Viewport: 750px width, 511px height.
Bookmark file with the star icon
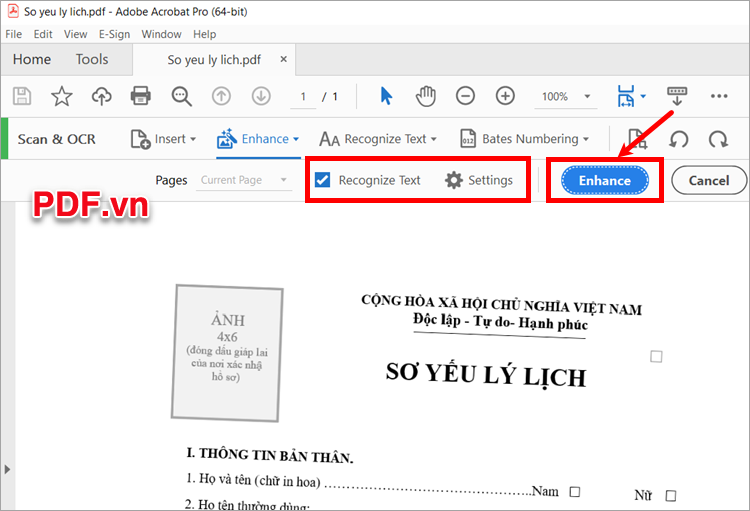(x=61, y=96)
